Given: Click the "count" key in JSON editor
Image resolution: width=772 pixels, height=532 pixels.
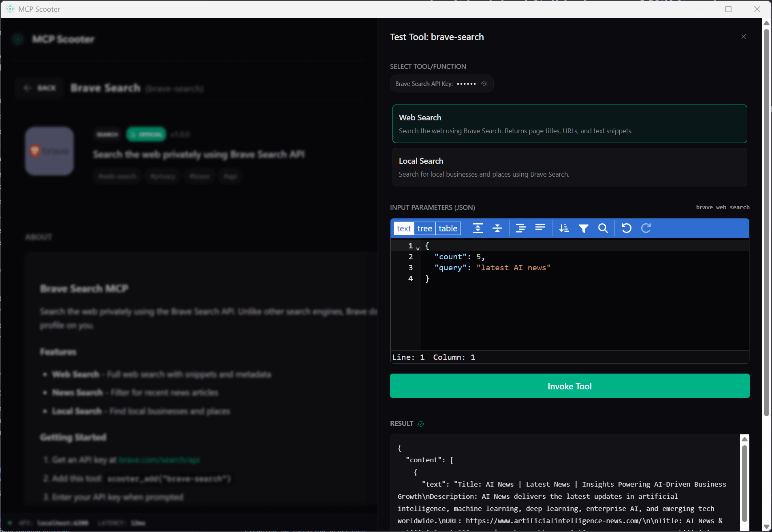Looking at the screenshot, I should point(450,257).
